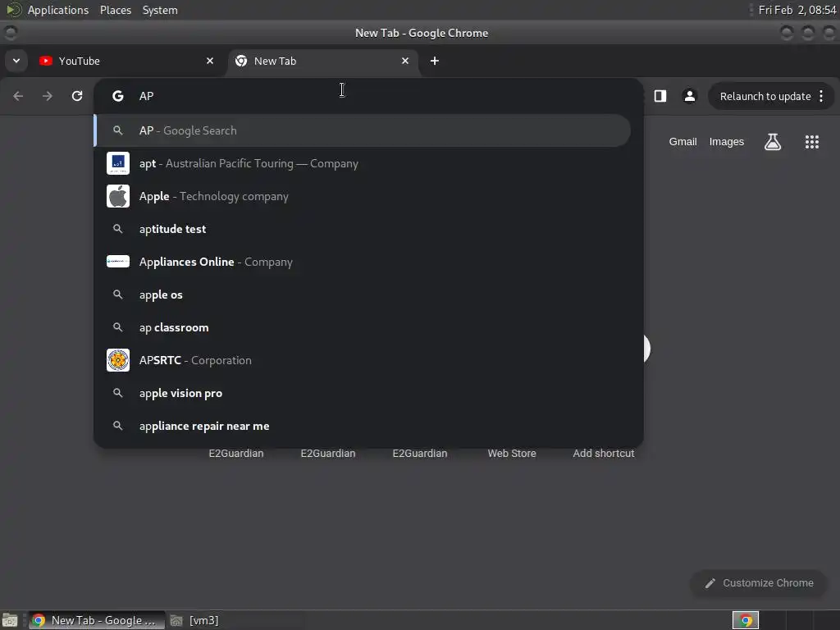Close the YouTube tab
The image size is (840, 630).
(210, 61)
